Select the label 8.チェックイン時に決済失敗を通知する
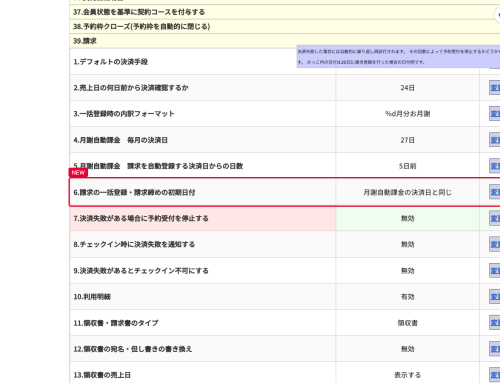The height and width of the screenshot is (383, 500). [134, 244]
